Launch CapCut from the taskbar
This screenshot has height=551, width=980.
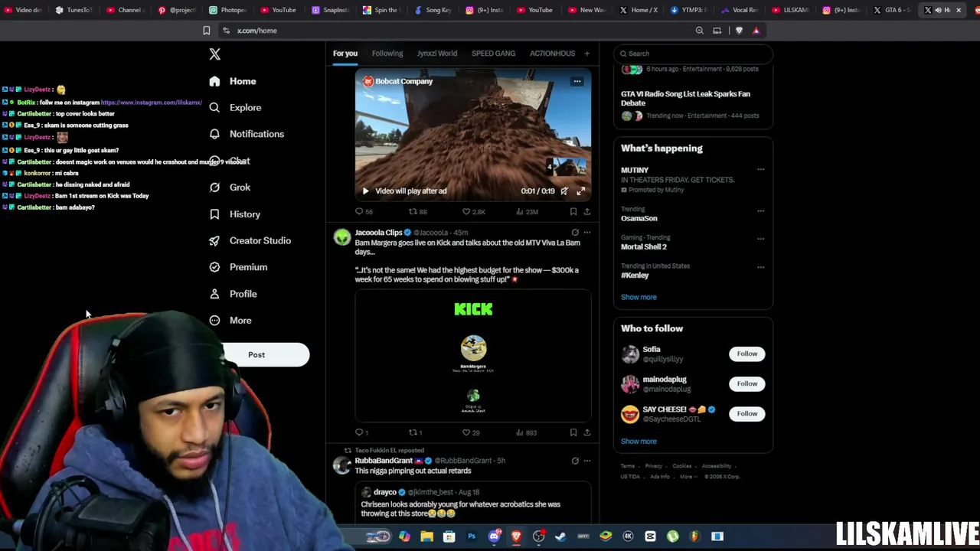650,536
